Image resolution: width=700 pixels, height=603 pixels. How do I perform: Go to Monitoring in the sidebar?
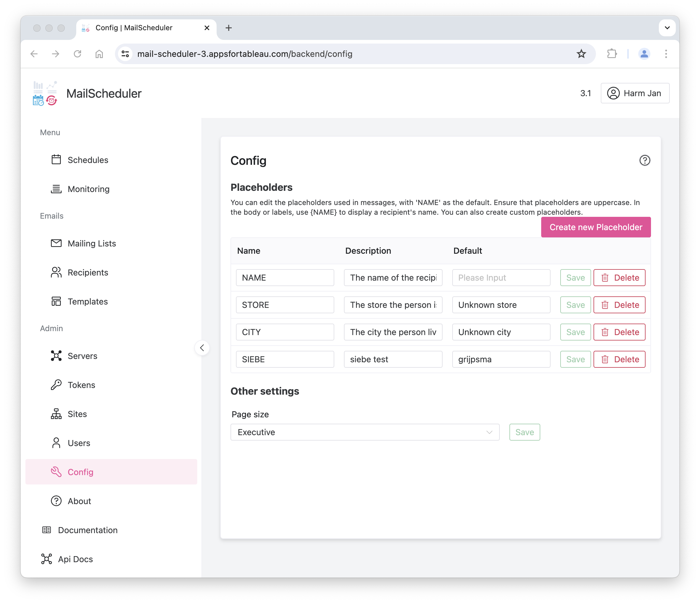[x=89, y=189]
